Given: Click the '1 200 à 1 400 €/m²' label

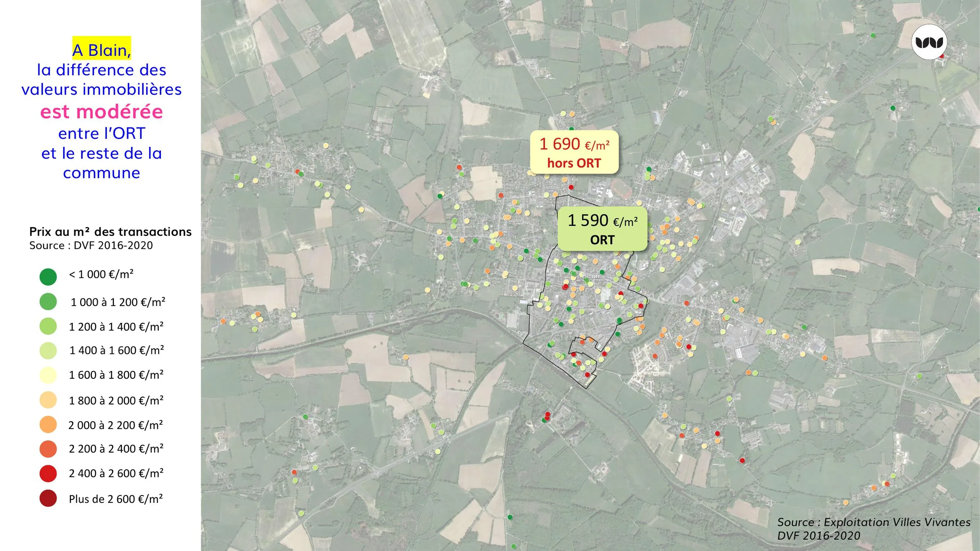Looking at the screenshot, I should click(x=116, y=327).
